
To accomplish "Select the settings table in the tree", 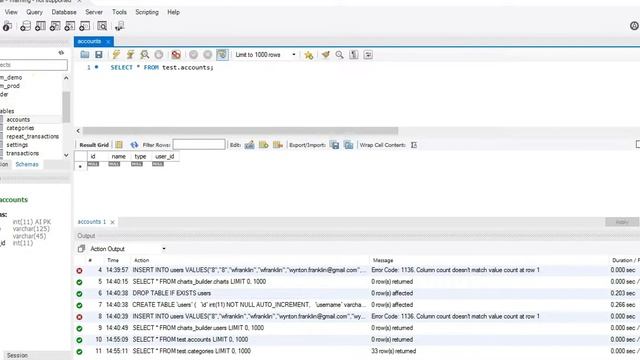I will pos(17,144).
